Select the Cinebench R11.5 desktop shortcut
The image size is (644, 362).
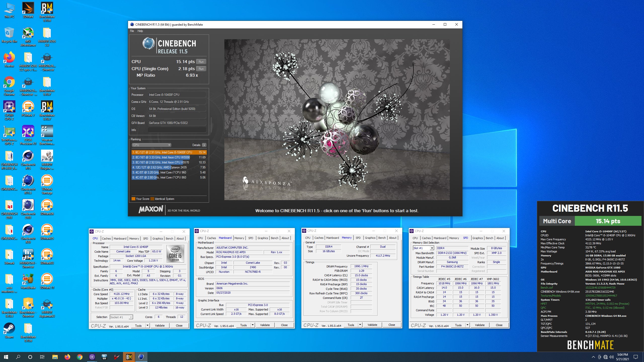tap(28, 185)
